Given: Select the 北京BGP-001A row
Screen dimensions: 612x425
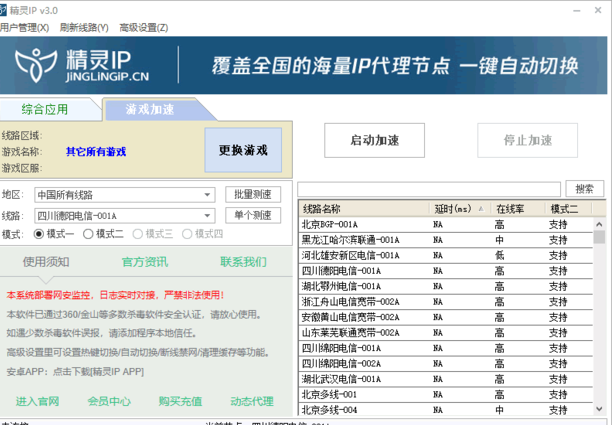Looking at the screenshot, I should pyautogui.click(x=445, y=224).
